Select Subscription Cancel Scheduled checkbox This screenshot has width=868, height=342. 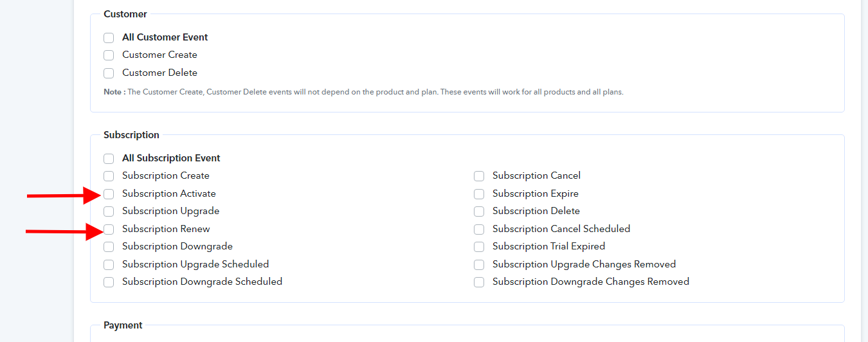coord(479,230)
